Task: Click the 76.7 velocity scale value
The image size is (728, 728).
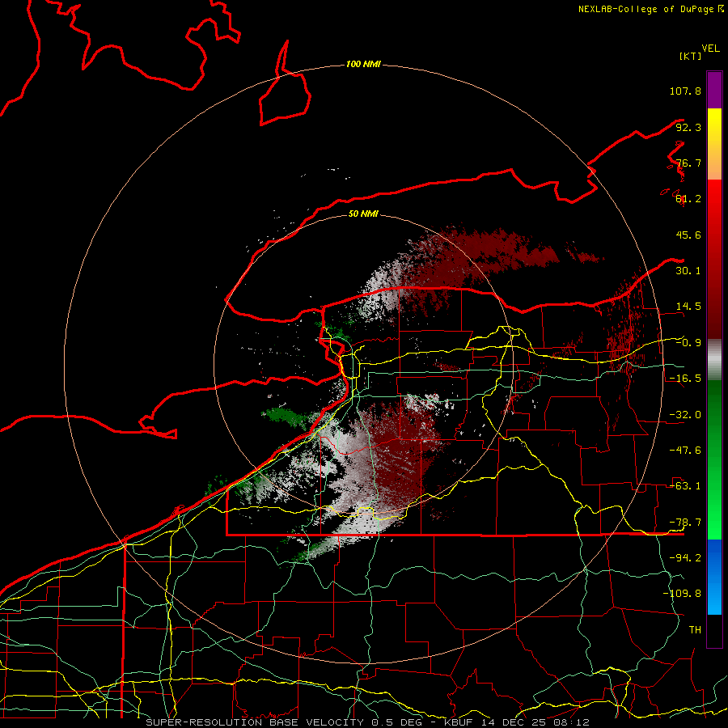Action: [x=688, y=163]
